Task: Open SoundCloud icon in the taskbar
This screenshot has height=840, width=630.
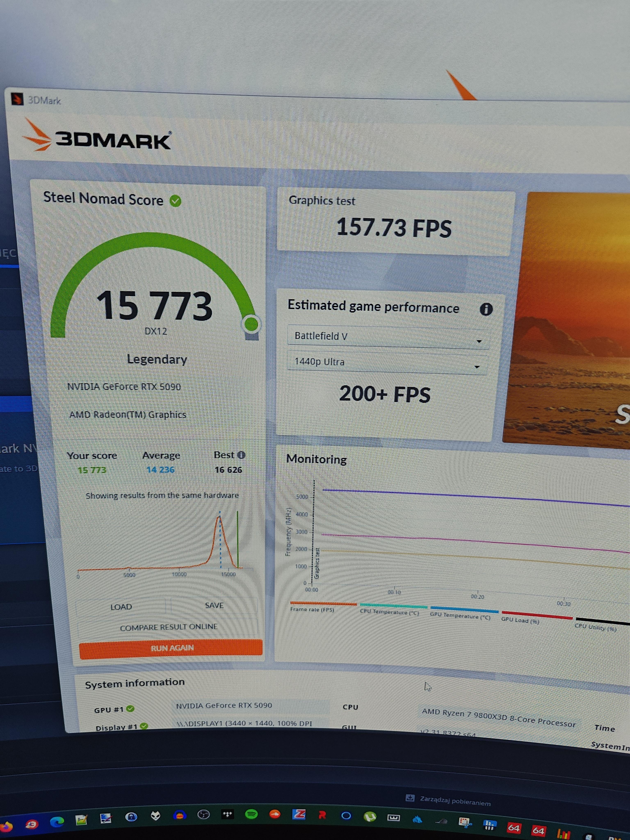Action: 275,814
